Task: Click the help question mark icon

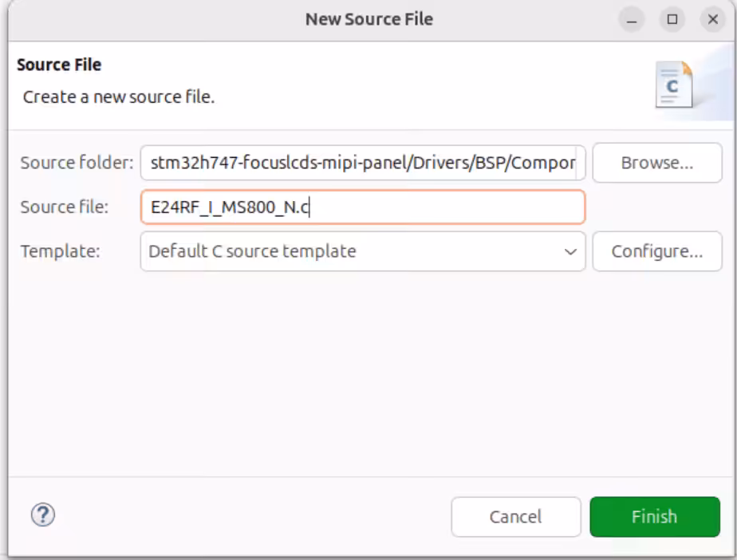Action: tap(42, 515)
